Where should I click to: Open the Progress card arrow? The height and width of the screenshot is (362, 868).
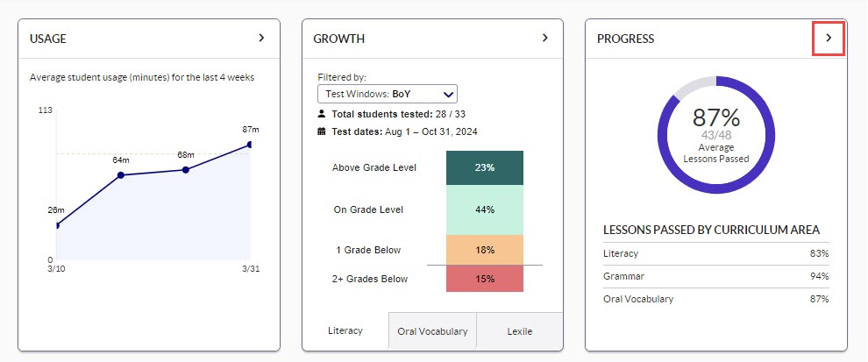tap(829, 39)
